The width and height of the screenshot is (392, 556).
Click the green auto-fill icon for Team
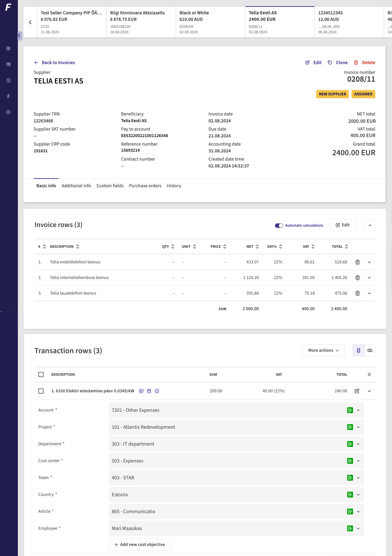click(350, 478)
